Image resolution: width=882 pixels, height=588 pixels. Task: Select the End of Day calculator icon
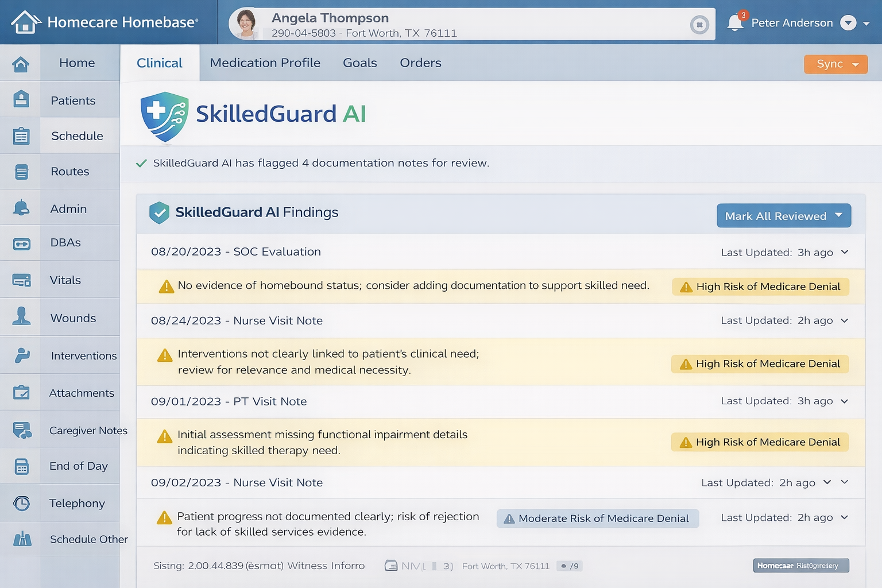(21, 467)
